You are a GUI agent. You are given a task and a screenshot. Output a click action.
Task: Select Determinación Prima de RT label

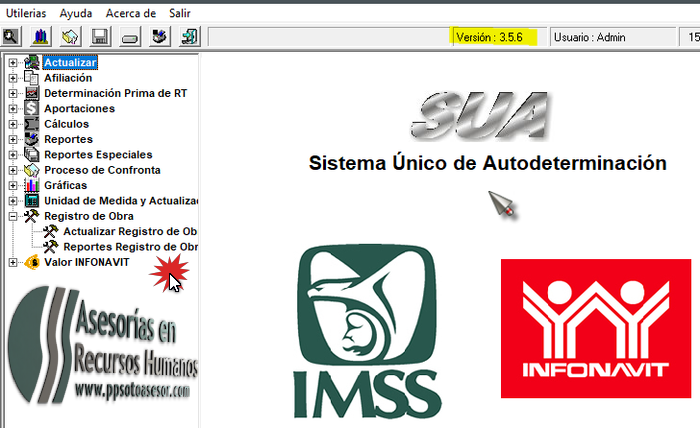coord(116,93)
